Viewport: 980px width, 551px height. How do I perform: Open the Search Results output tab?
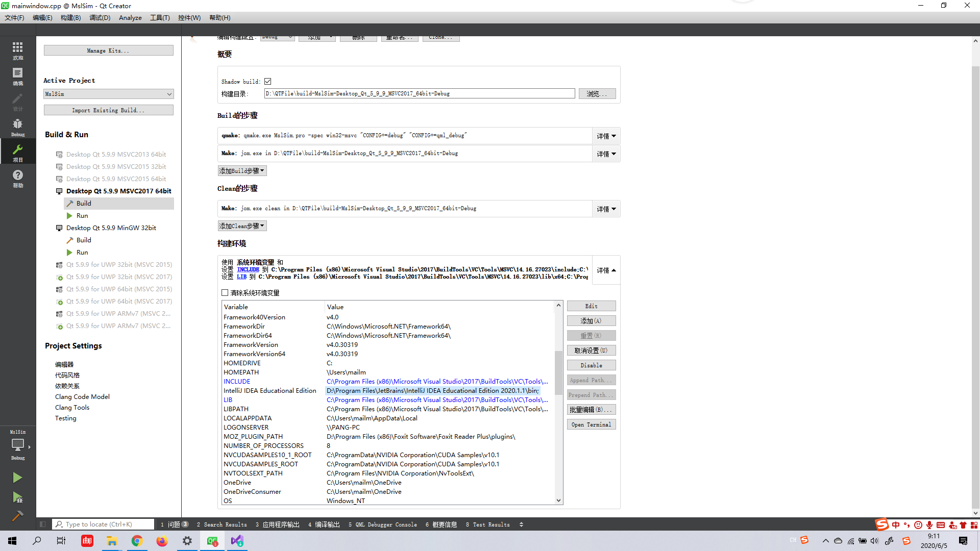[x=222, y=524]
